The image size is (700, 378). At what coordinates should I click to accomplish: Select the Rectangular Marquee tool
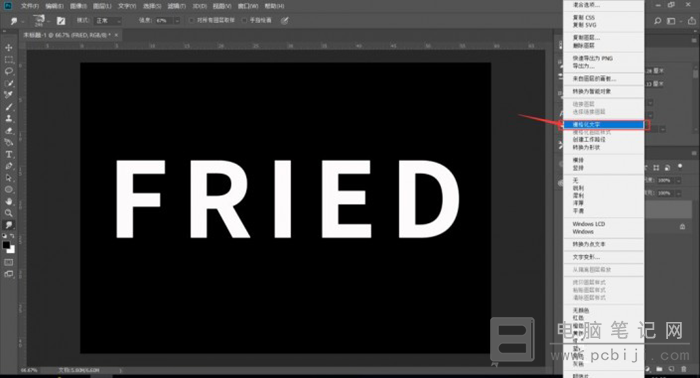[x=8, y=59]
